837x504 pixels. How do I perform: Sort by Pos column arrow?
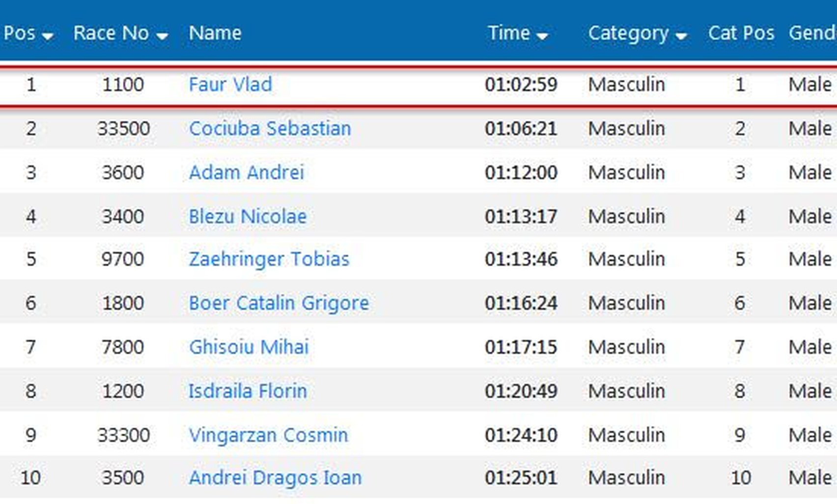(x=48, y=36)
